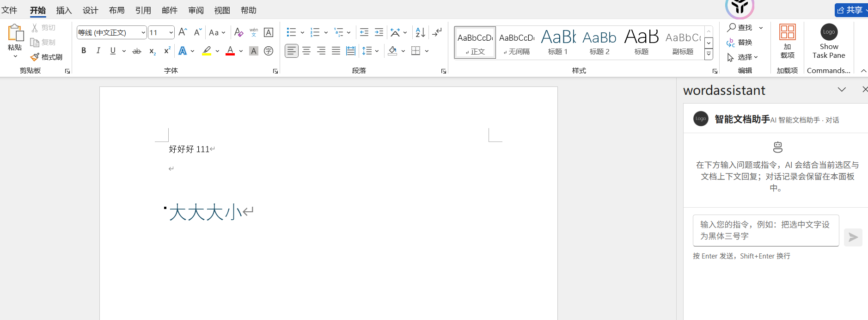Apply distributed alignment
Viewport: 868px width, 320px height.
point(351,51)
